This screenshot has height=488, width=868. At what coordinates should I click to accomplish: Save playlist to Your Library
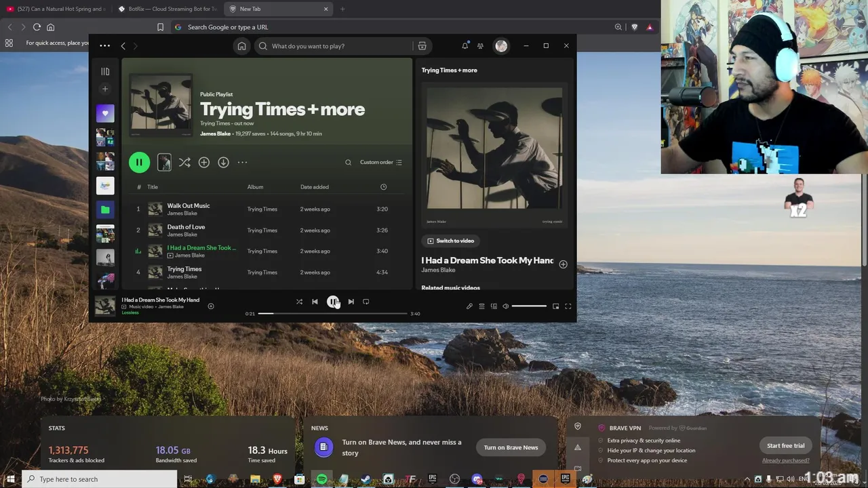pyautogui.click(x=203, y=162)
